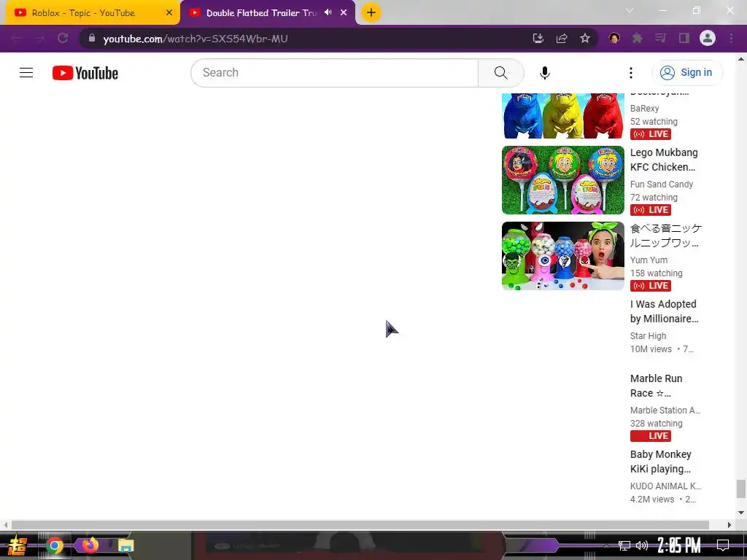Click the horizontal scrollbar right arrow
747x560 pixels.
click(x=729, y=525)
